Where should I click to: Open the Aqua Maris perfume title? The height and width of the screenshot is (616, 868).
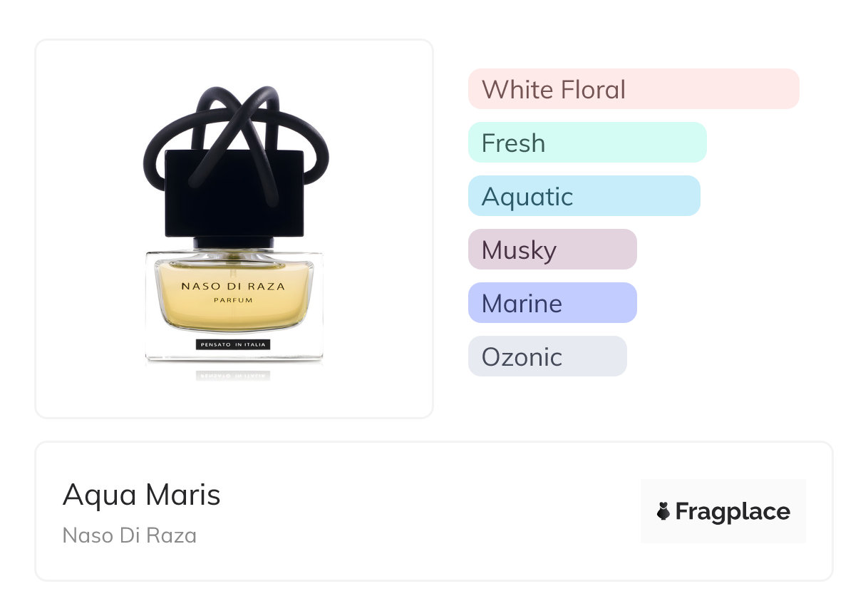(x=141, y=495)
